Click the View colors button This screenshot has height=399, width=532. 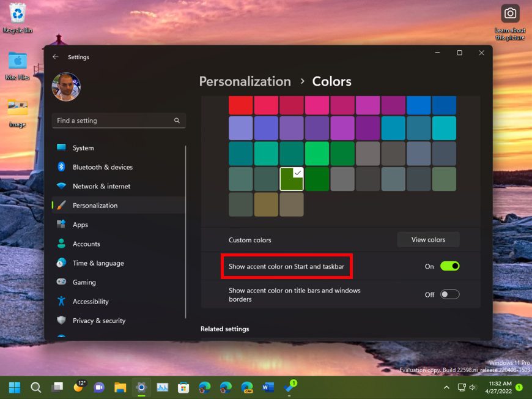click(x=428, y=240)
